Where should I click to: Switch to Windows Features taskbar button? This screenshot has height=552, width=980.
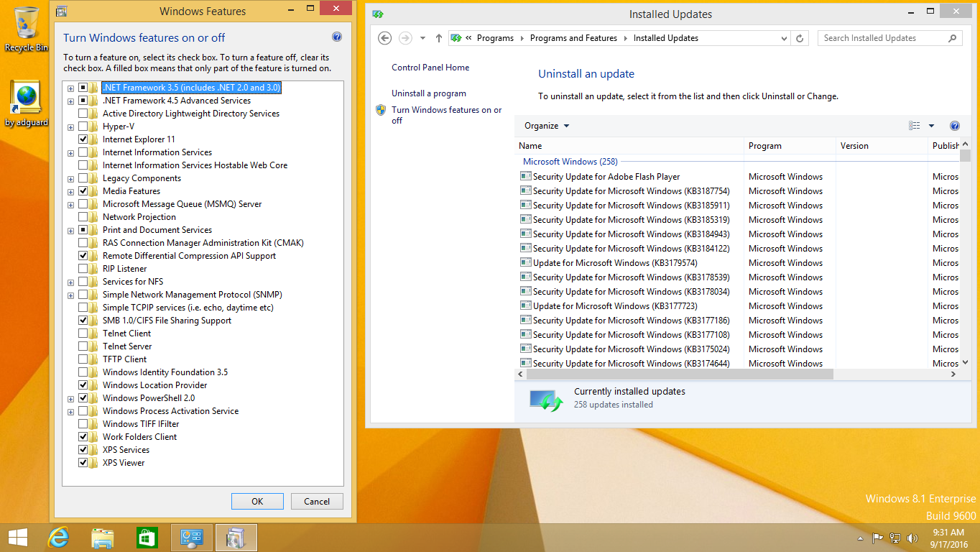pos(236,538)
